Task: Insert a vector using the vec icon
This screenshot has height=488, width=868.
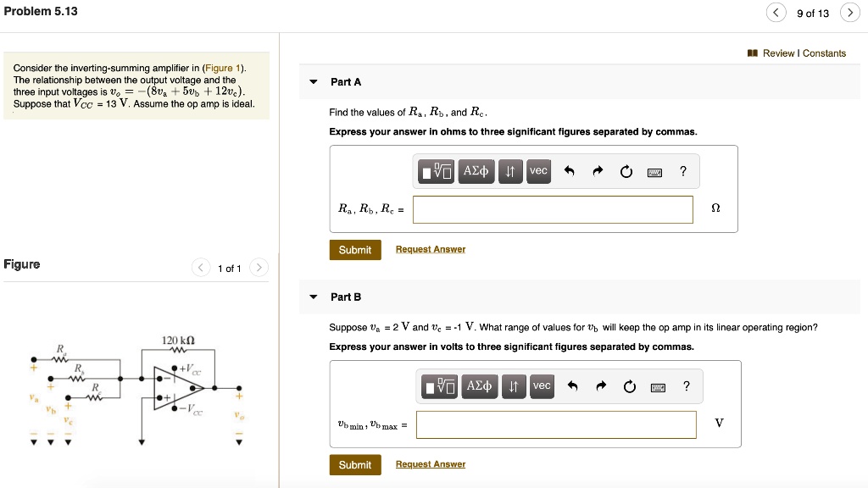Action: pyautogui.click(x=538, y=171)
